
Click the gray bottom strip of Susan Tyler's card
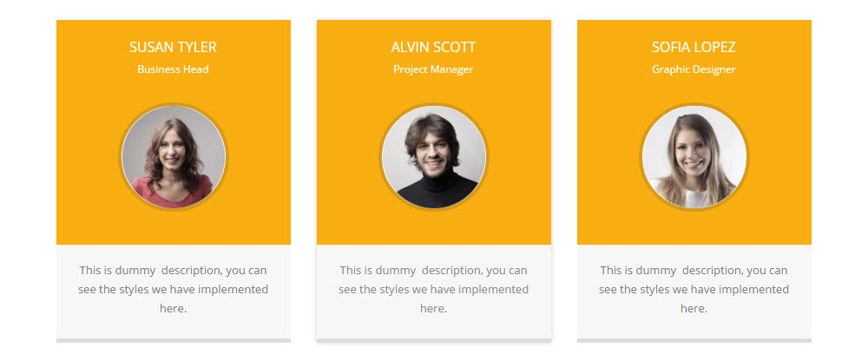173,340
